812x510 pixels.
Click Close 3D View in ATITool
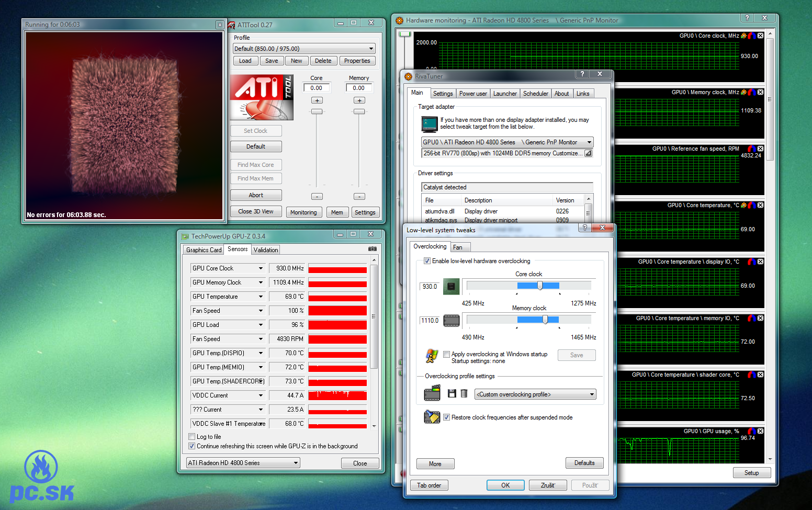point(256,211)
